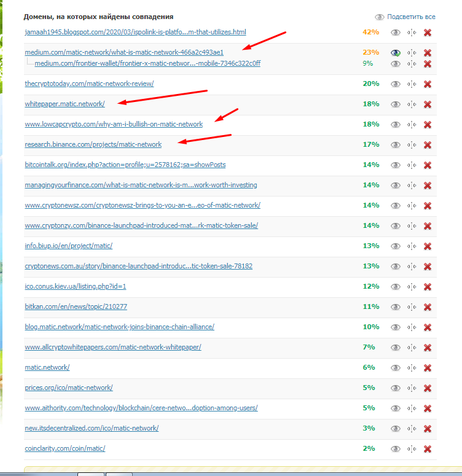Image resolution: width=462 pixels, height=476 pixels.
Task: Open bitkan.com/en/news/topic/210277 link
Action: click(76, 306)
